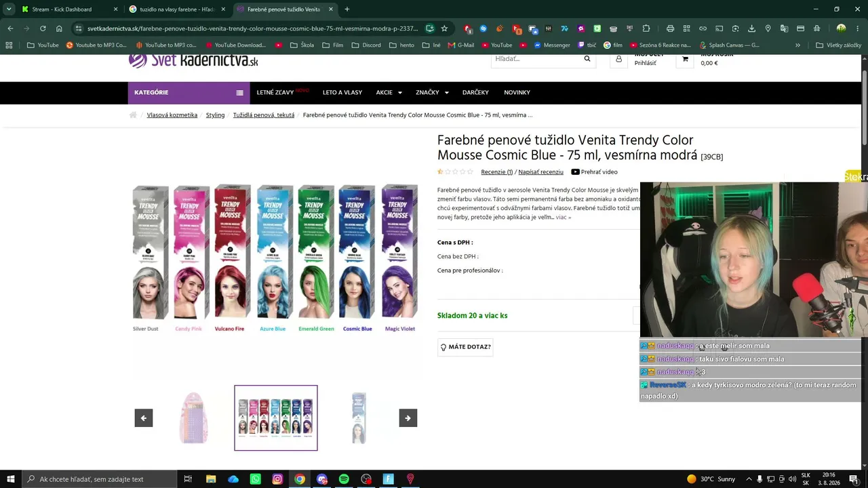Click the Chrome profile avatar
This screenshot has height=488, width=868.
tap(841, 28)
